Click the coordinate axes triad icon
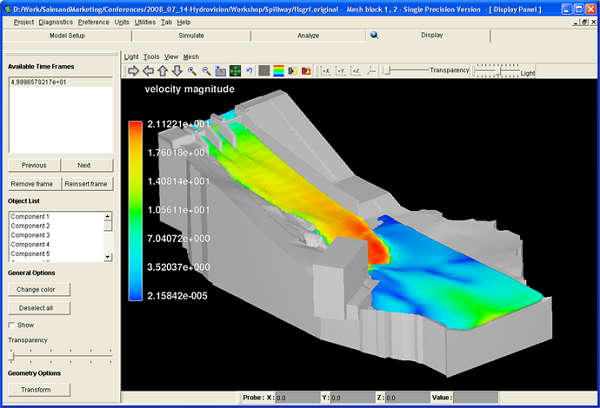The width and height of the screenshot is (600, 408). coord(371,71)
